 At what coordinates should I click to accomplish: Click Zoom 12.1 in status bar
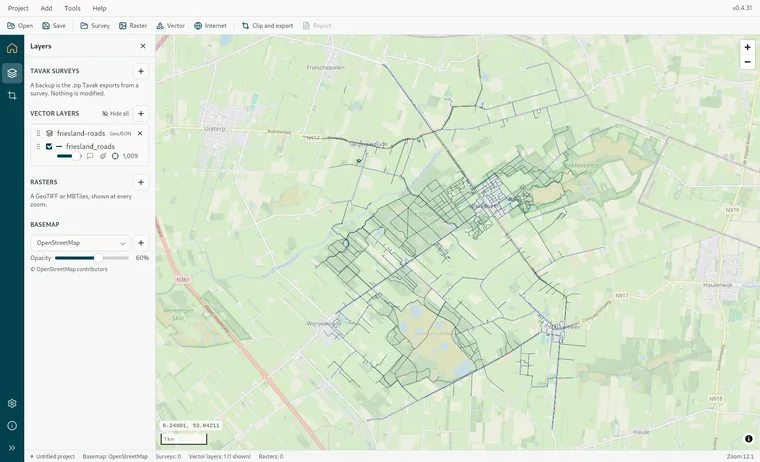click(x=740, y=457)
